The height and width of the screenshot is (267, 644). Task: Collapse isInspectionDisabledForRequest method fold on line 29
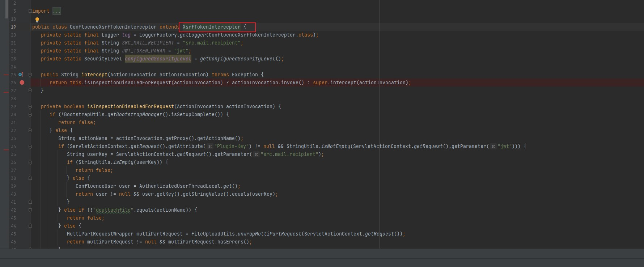click(30, 107)
